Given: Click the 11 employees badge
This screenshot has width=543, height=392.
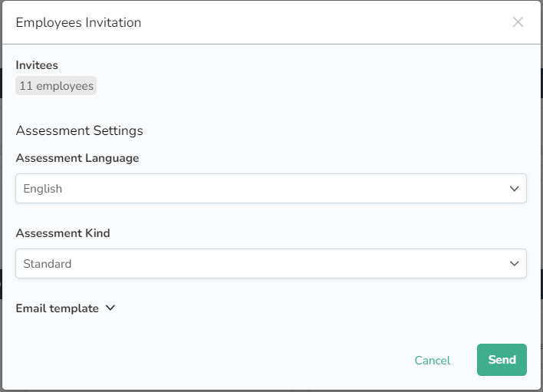Looking at the screenshot, I should pos(56,86).
